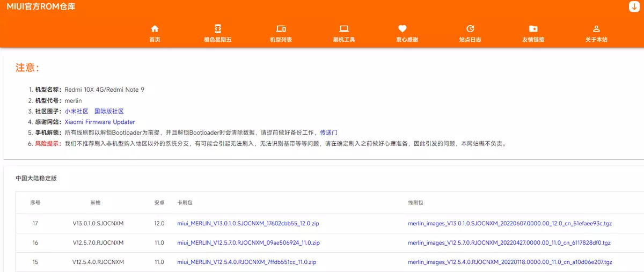Click Android version 12.0 cell
The width and height of the screenshot is (644, 272).
159,223
